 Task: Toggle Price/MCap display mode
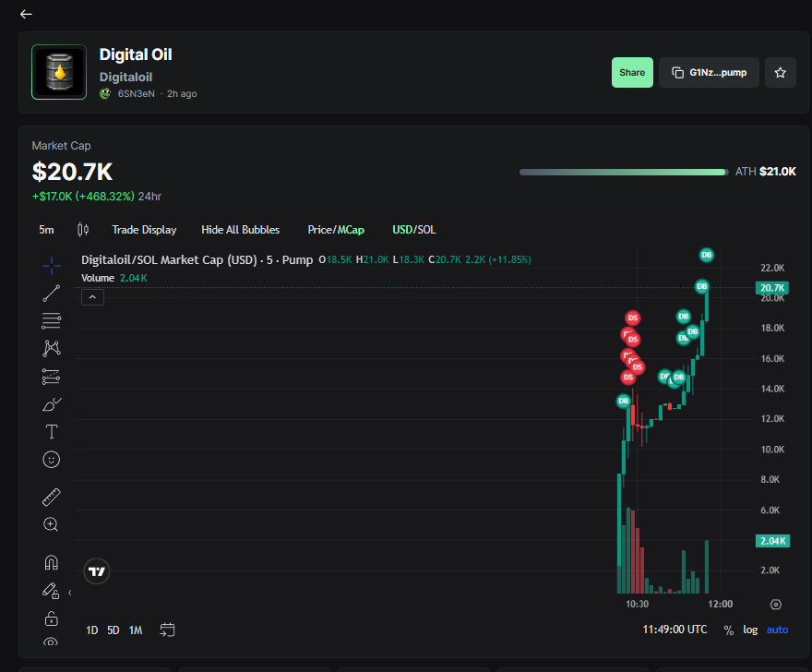[336, 230]
